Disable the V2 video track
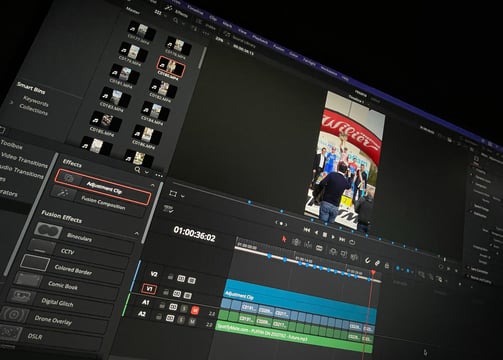This screenshot has height=360, width=503. click(191, 281)
